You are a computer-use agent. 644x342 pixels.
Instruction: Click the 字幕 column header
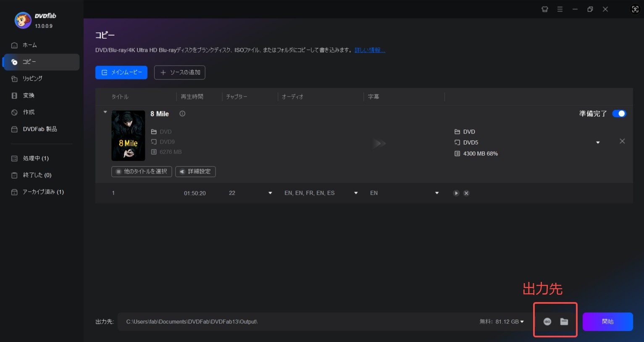click(x=373, y=97)
